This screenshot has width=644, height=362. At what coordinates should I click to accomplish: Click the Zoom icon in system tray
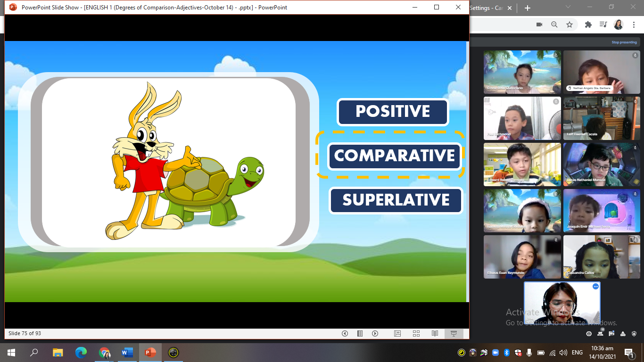495,353
